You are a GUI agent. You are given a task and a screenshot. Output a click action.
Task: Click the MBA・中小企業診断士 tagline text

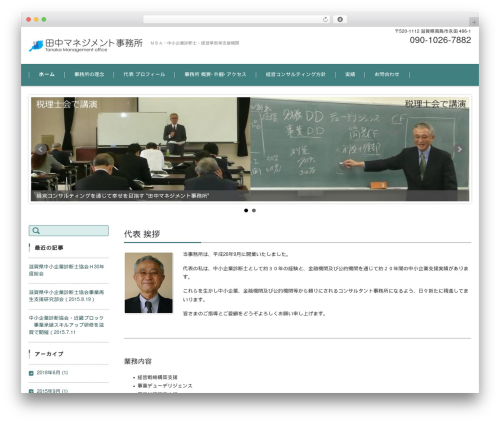195,43
